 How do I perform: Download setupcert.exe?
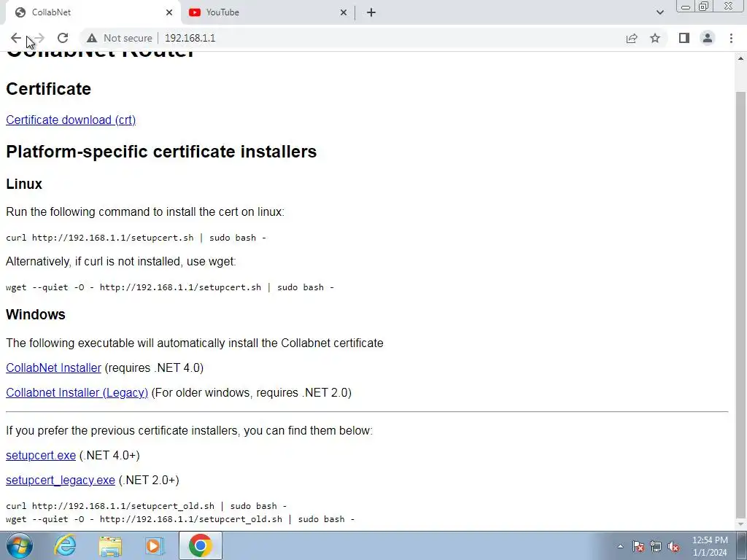point(41,455)
